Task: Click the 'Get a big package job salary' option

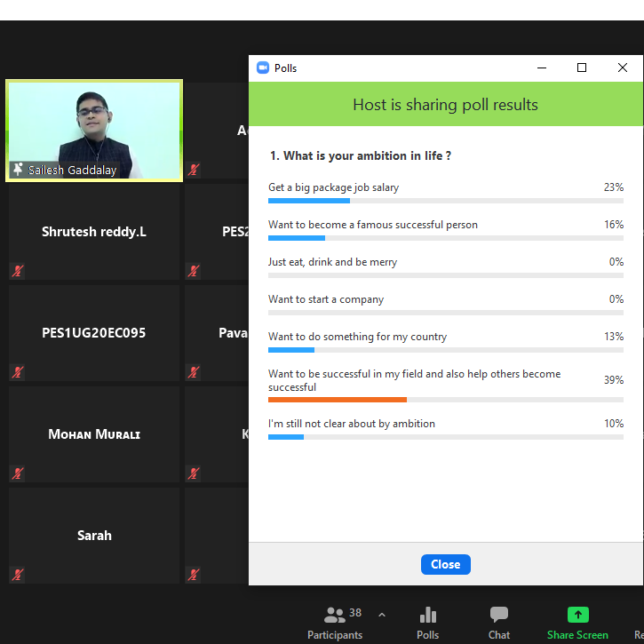Action: pos(334,187)
